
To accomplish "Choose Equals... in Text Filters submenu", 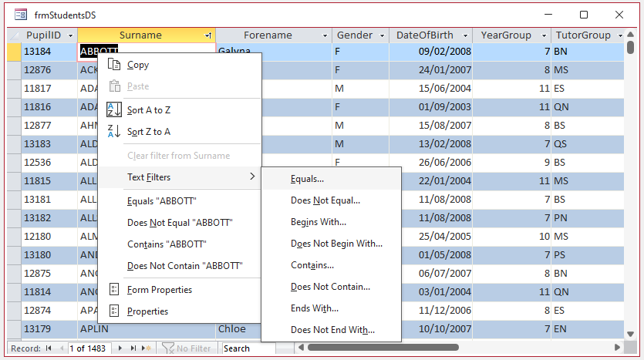I will (331, 179).
